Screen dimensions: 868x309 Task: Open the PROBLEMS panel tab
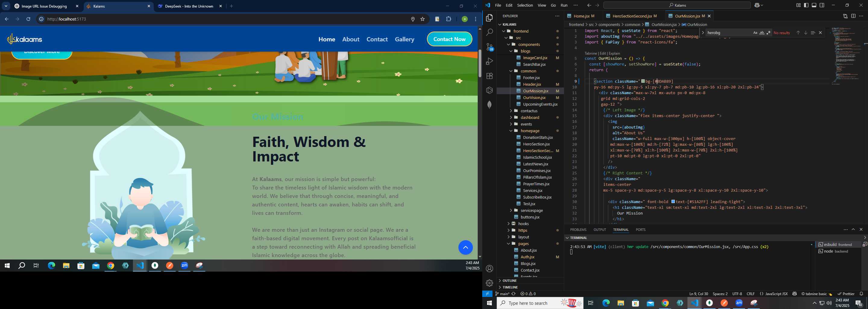pyautogui.click(x=578, y=229)
